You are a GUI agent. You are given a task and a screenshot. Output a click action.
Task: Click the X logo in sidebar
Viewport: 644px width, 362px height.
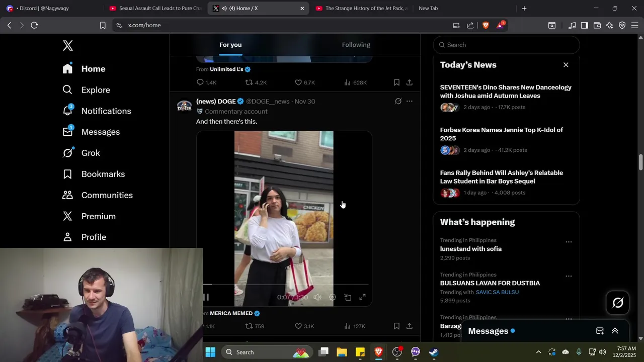pyautogui.click(x=68, y=45)
